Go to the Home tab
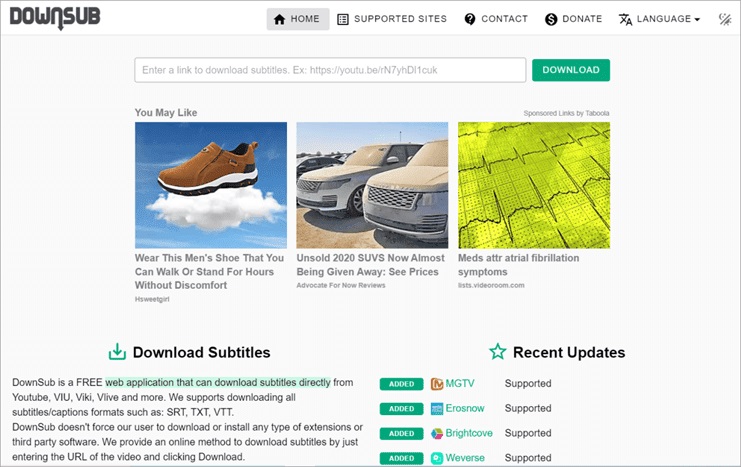This screenshot has width=741, height=467. pyautogui.click(x=297, y=19)
